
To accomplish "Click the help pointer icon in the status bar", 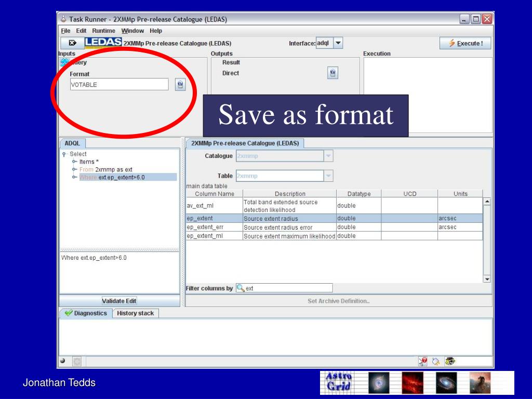I will point(423,362).
